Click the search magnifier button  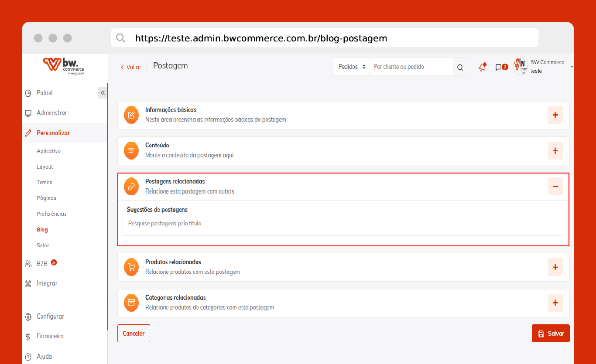pos(460,67)
